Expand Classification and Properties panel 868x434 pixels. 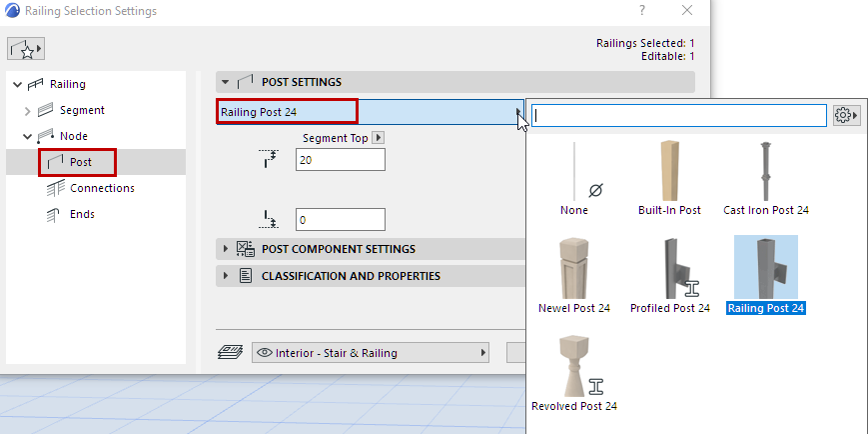coord(225,276)
